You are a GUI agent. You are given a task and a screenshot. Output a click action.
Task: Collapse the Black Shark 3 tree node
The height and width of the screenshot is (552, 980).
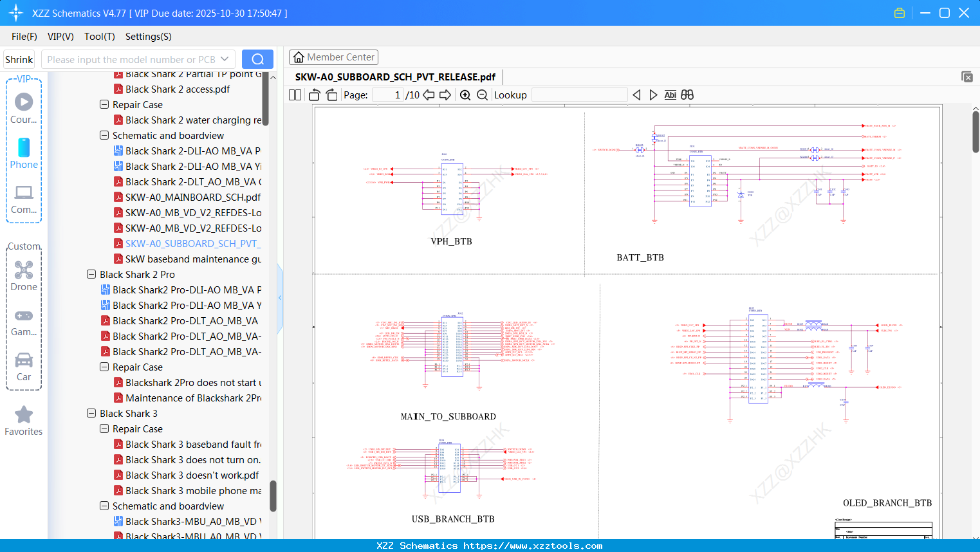(x=91, y=413)
